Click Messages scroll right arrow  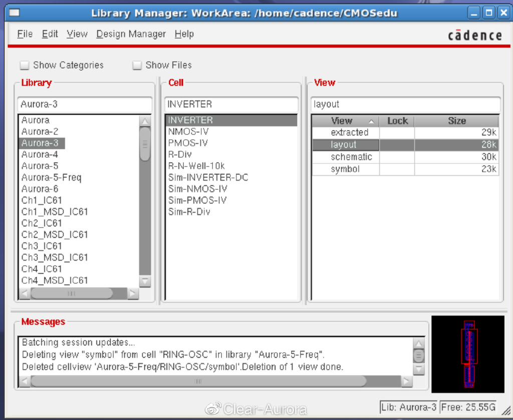coord(406,381)
